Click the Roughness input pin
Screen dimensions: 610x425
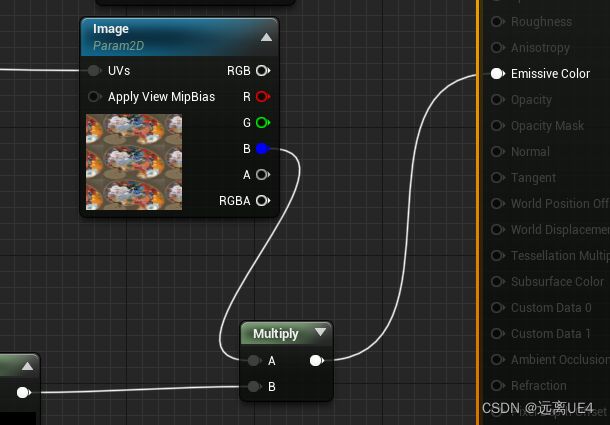pos(498,21)
